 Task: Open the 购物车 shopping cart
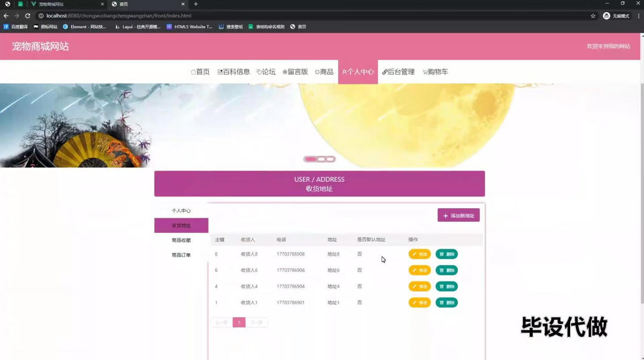coord(435,72)
